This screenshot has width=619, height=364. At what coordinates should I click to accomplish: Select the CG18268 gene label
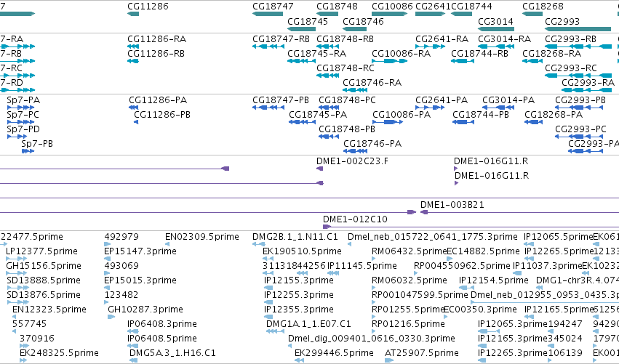click(543, 7)
